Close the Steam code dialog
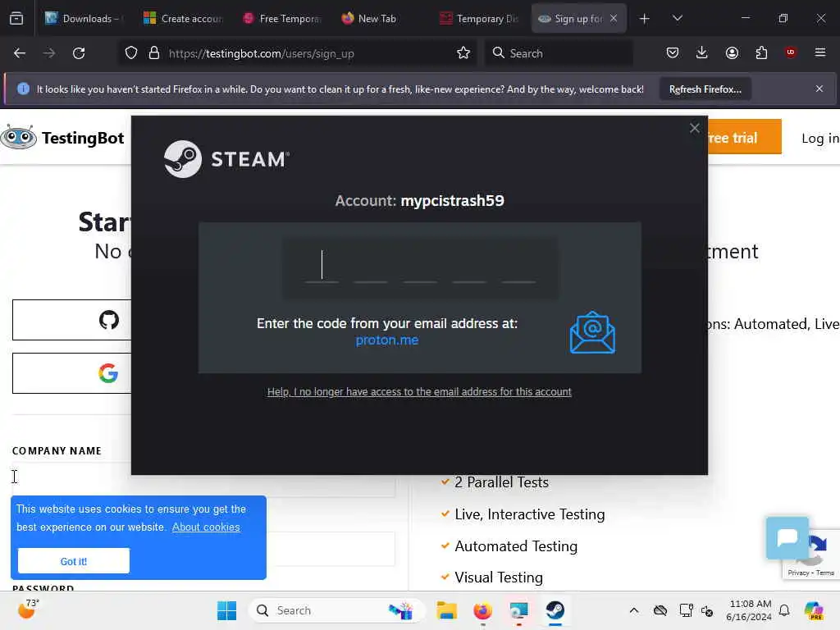The height and width of the screenshot is (630, 840). (x=694, y=128)
